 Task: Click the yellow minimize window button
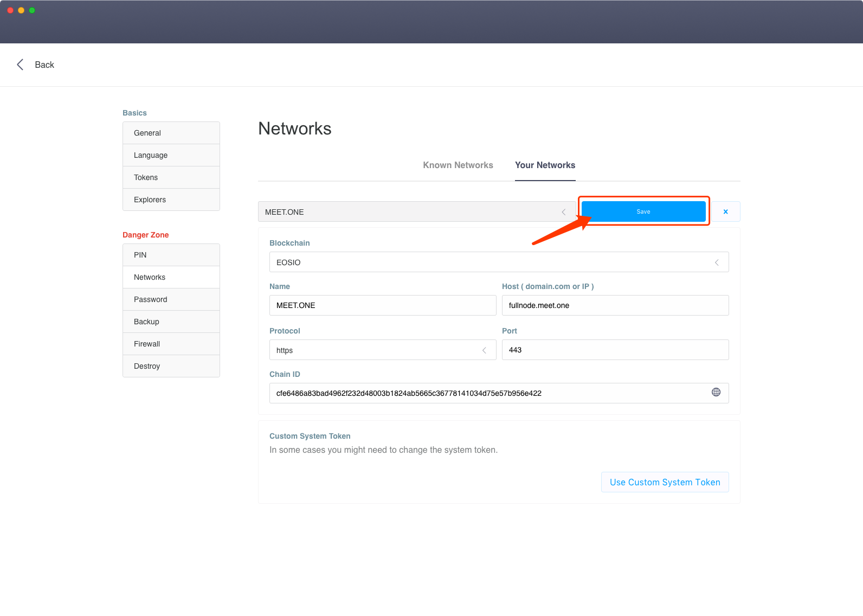(21, 10)
